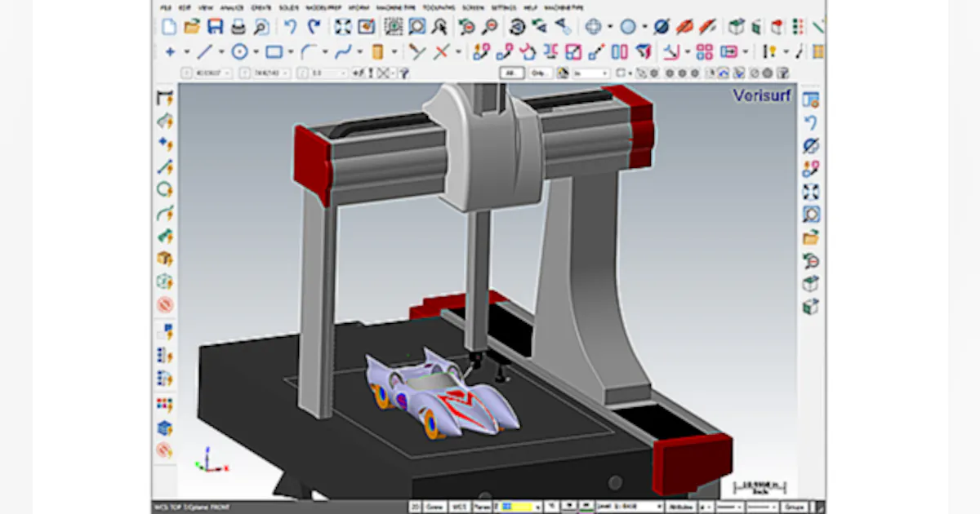The width and height of the screenshot is (980, 514).
Task: Toggle the All entities filter button
Action: (512, 72)
